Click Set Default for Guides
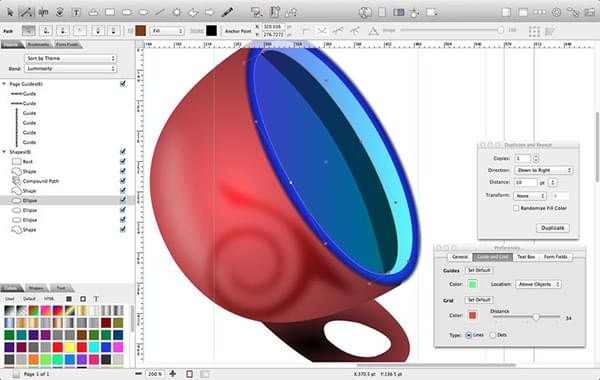 (479, 270)
